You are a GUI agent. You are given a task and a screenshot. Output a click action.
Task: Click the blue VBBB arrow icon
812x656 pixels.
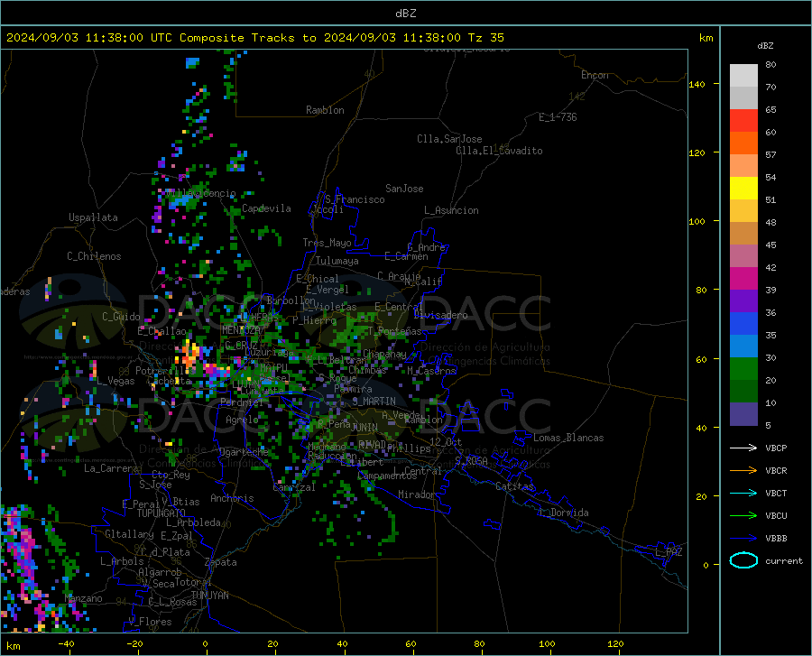743,539
